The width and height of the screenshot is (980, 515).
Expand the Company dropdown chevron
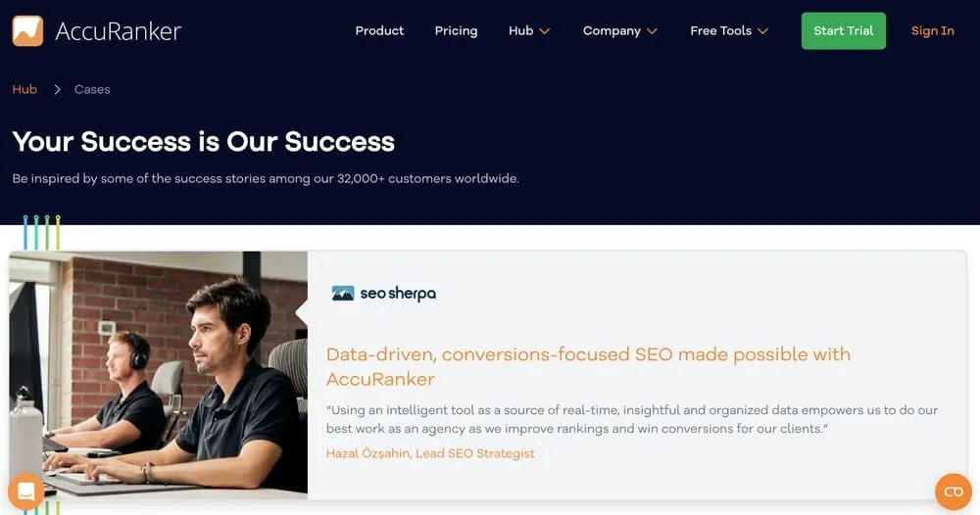[653, 31]
